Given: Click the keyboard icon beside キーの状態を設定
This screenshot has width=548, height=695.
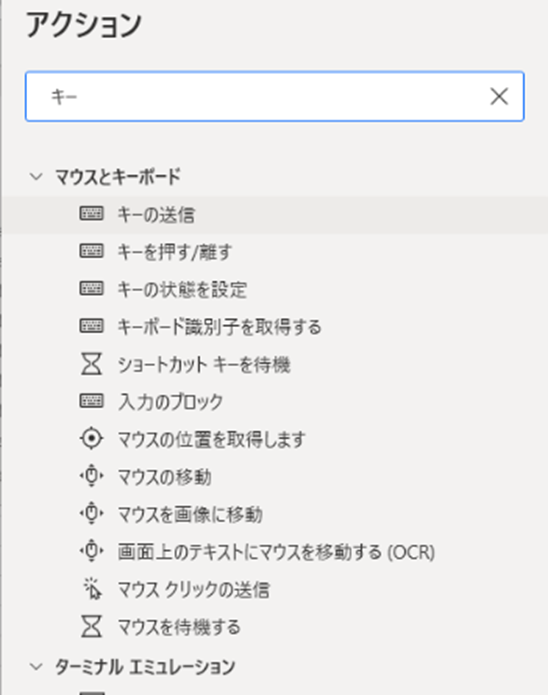Looking at the screenshot, I should coord(91,289).
